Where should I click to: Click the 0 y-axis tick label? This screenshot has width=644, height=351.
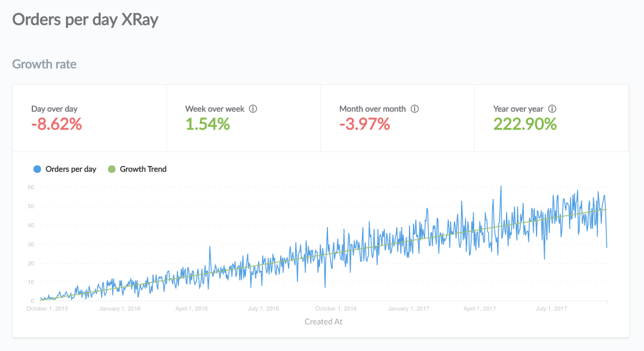point(32,301)
